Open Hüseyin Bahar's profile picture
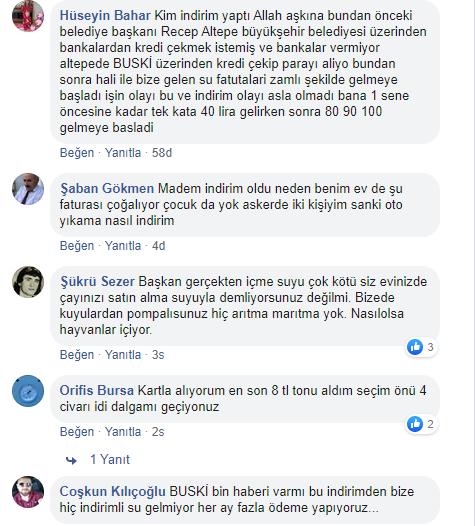The image size is (475, 526). point(28,16)
